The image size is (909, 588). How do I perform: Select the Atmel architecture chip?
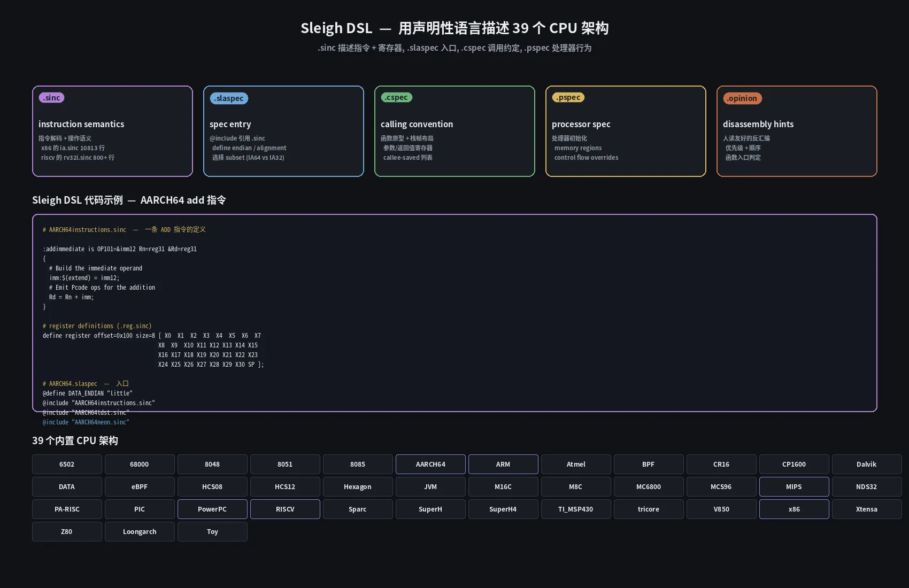[576, 464]
